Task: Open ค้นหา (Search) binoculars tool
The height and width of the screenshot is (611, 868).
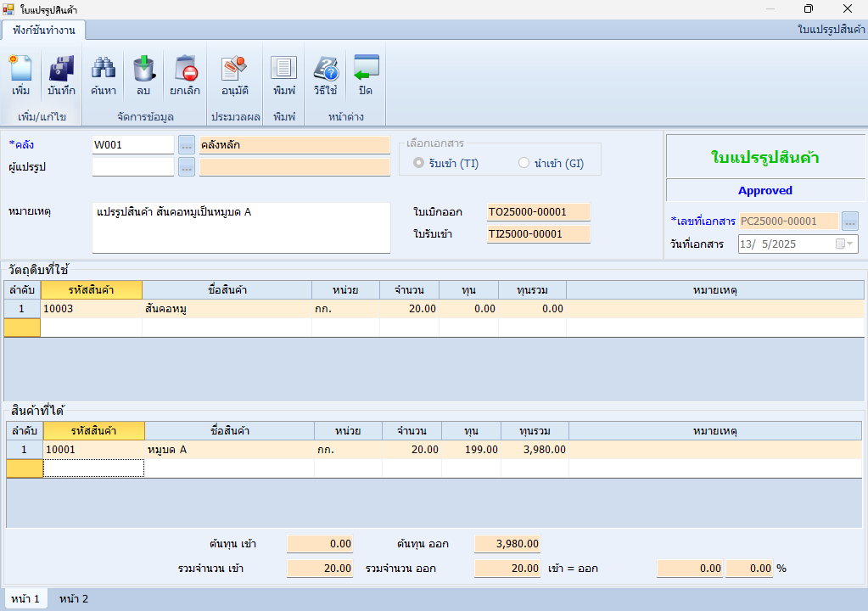Action: (104, 75)
